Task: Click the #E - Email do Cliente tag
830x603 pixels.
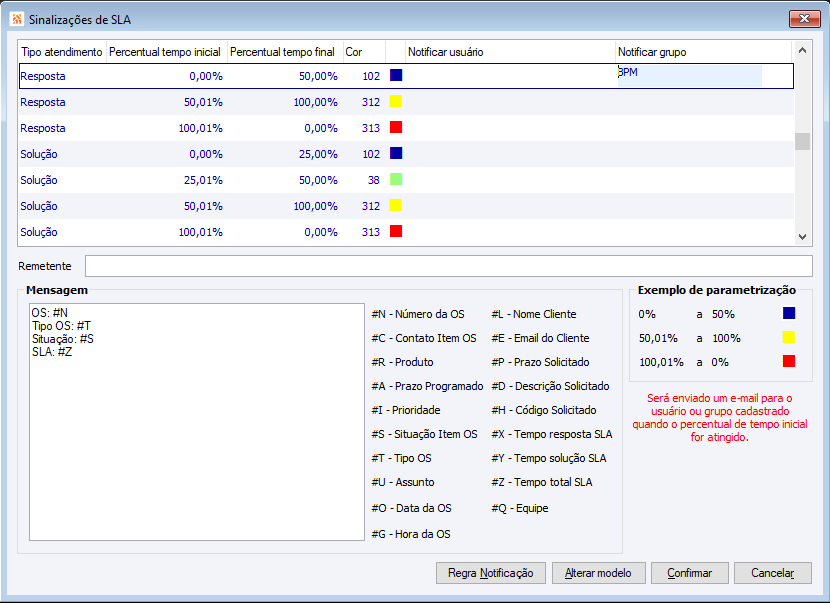Action: tap(540, 338)
